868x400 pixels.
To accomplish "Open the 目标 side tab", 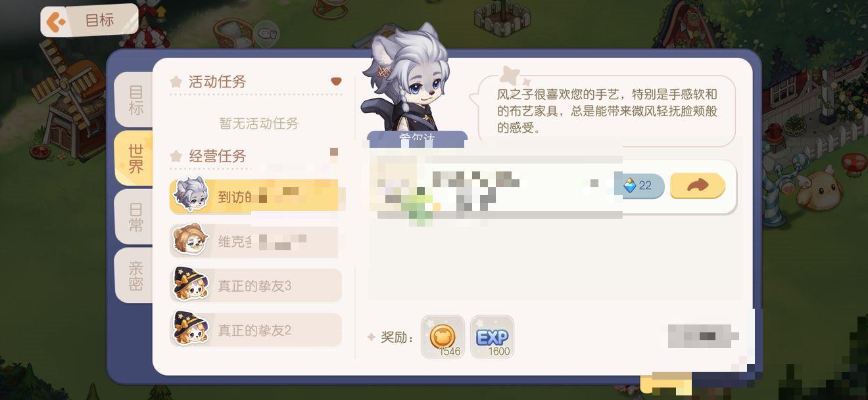I will click(x=135, y=100).
